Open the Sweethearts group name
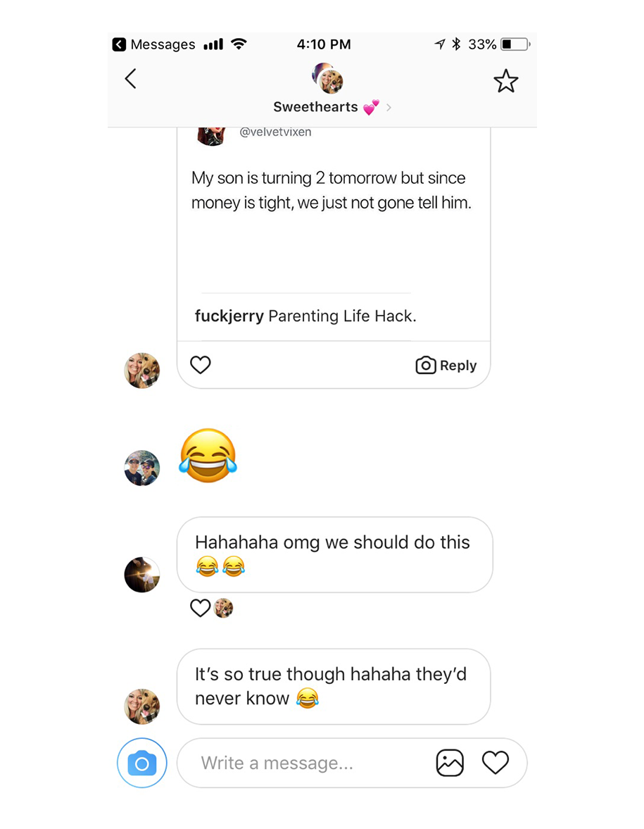The image size is (644, 829). click(x=315, y=107)
